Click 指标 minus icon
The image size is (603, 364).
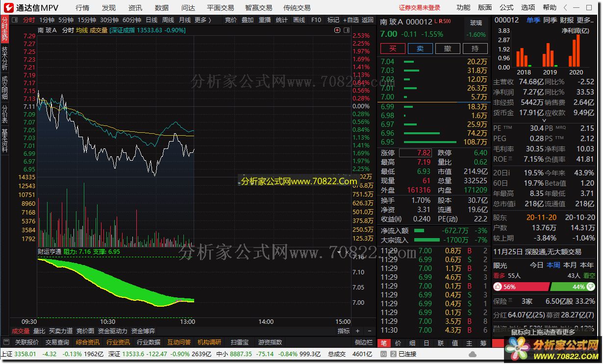[x=369, y=331]
